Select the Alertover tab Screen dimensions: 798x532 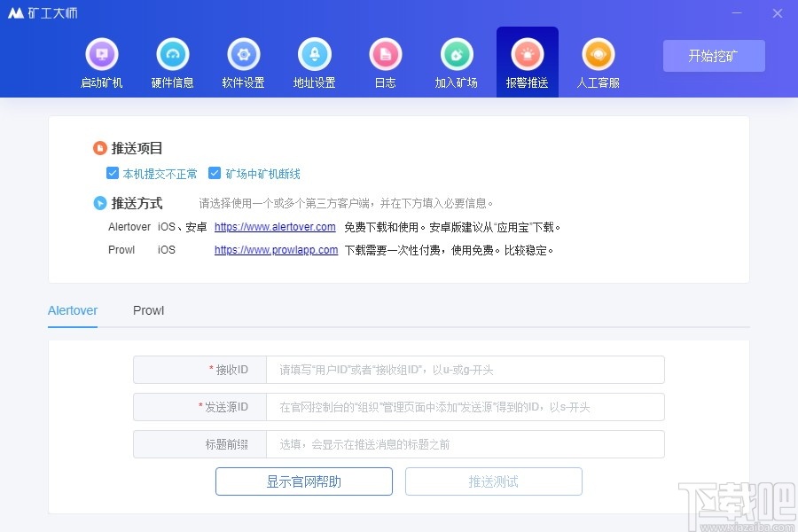point(72,310)
